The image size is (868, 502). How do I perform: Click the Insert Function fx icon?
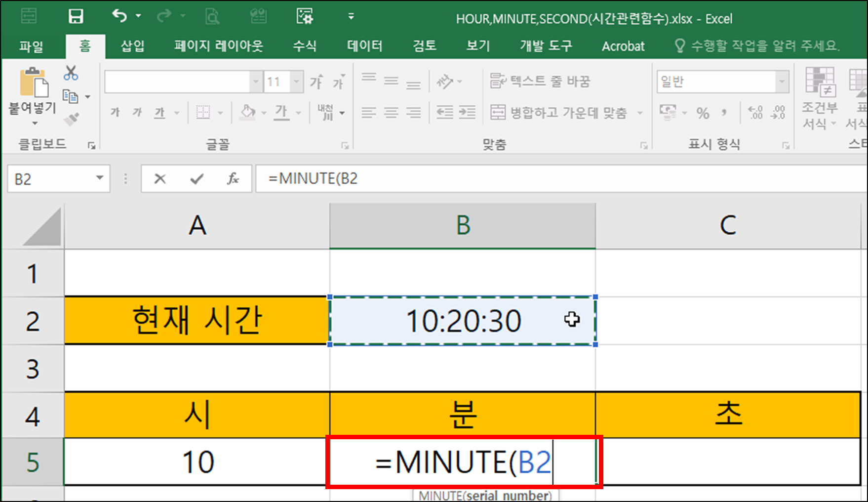pyautogui.click(x=233, y=178)
